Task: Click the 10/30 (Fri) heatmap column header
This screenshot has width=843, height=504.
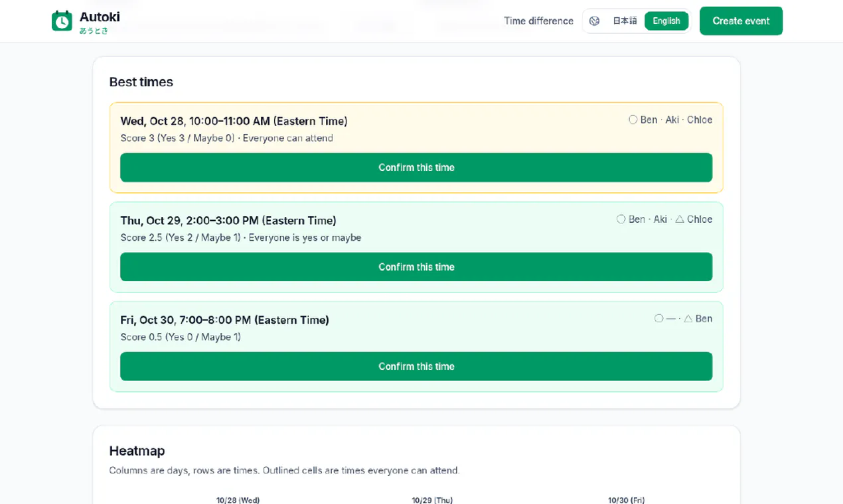Action: [626, 500]
